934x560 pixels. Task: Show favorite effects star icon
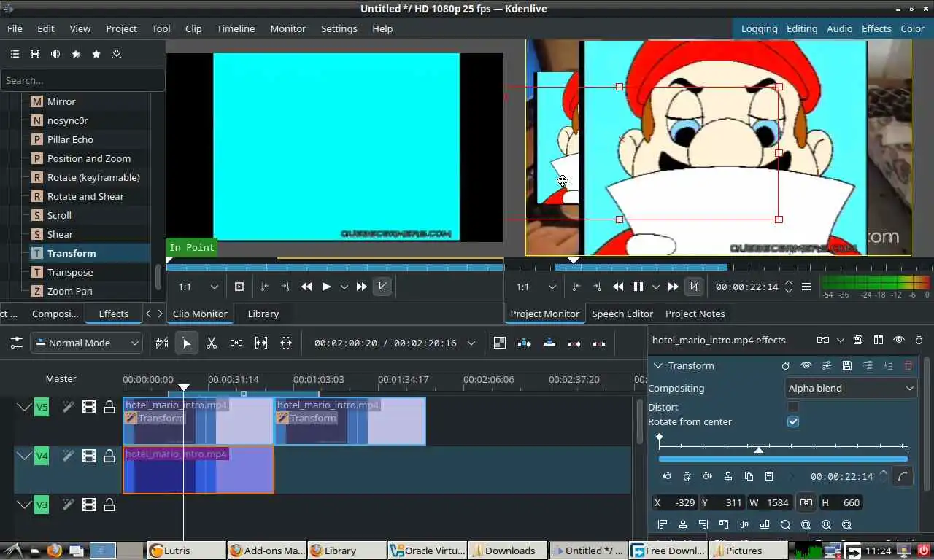pos(96,54)
